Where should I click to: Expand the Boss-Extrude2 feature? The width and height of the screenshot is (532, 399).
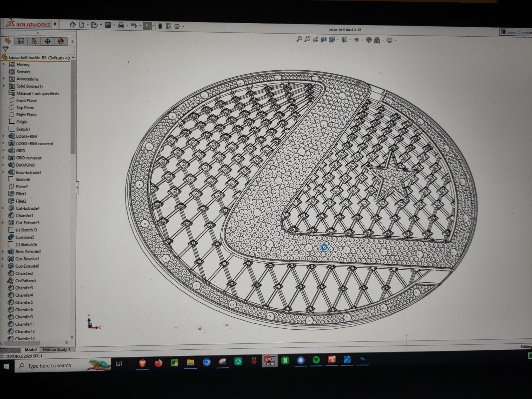point(3,251)
